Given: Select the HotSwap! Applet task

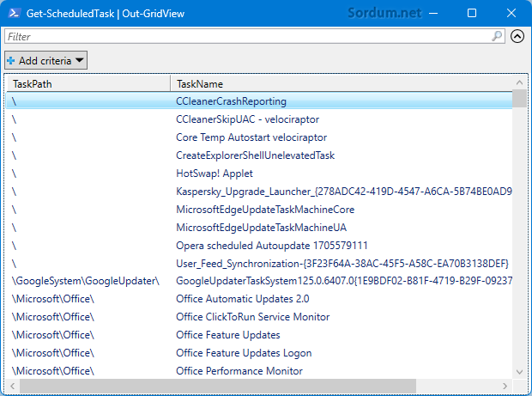Looking at the screenshot, I should coord(259,174).
